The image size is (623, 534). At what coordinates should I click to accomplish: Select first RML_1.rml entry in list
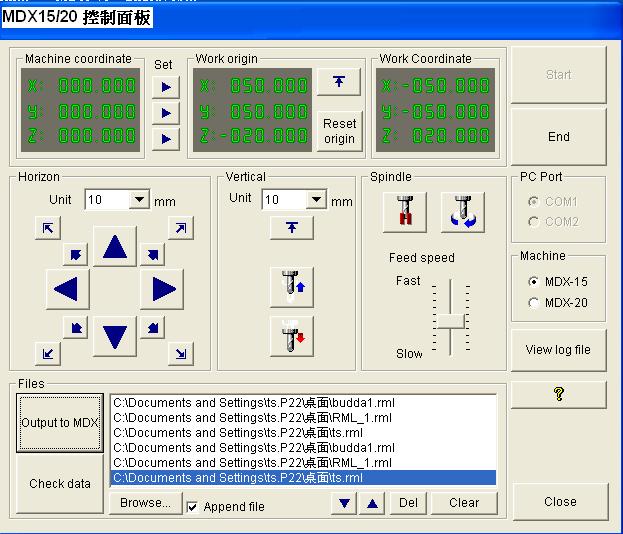tap(303, 418)
